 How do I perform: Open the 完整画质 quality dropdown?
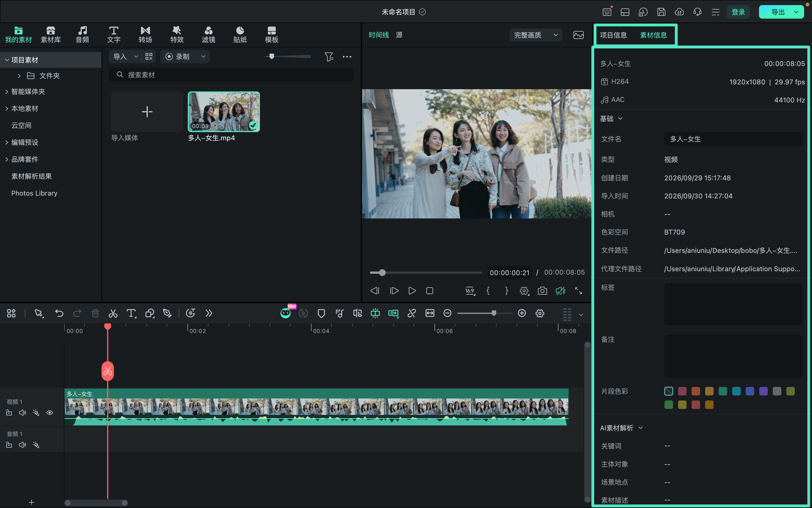click(x=536, y=35)
